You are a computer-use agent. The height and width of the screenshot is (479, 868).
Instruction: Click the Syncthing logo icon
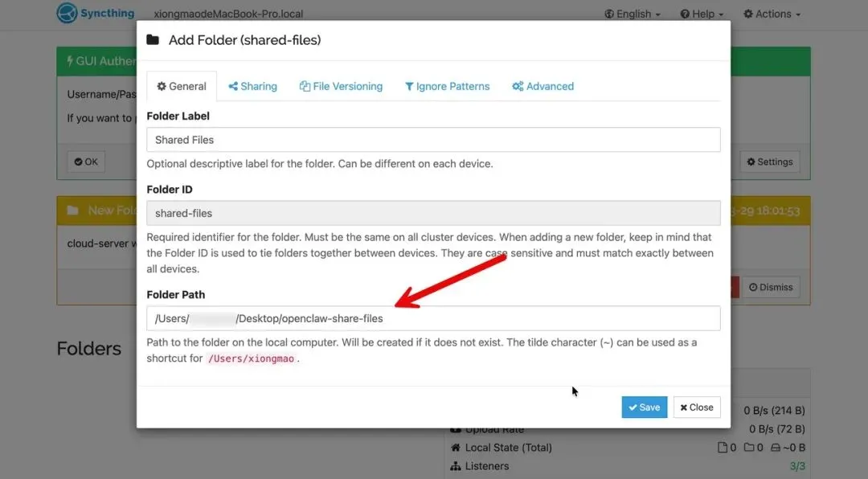click(x=68, y=14)
